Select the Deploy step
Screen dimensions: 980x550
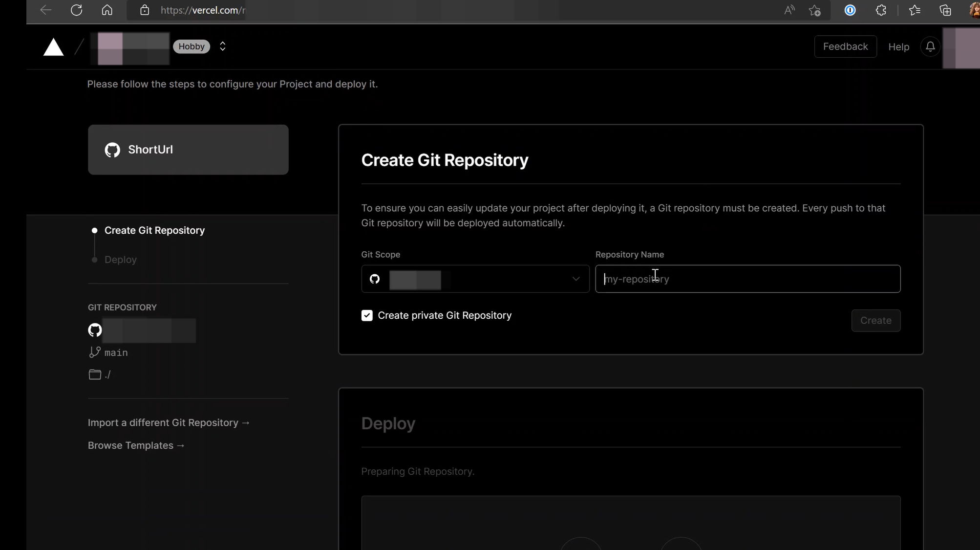121,260
